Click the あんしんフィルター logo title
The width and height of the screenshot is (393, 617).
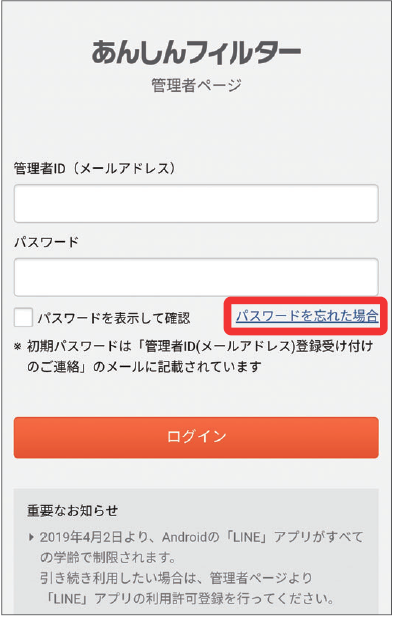click(196, 52)
